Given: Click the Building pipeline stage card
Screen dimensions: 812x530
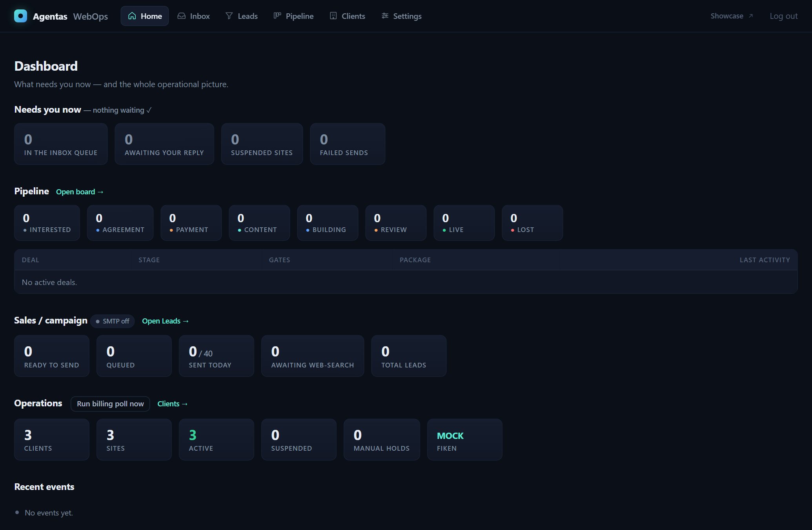Looking at the screenshot, I should coord(328,223).
